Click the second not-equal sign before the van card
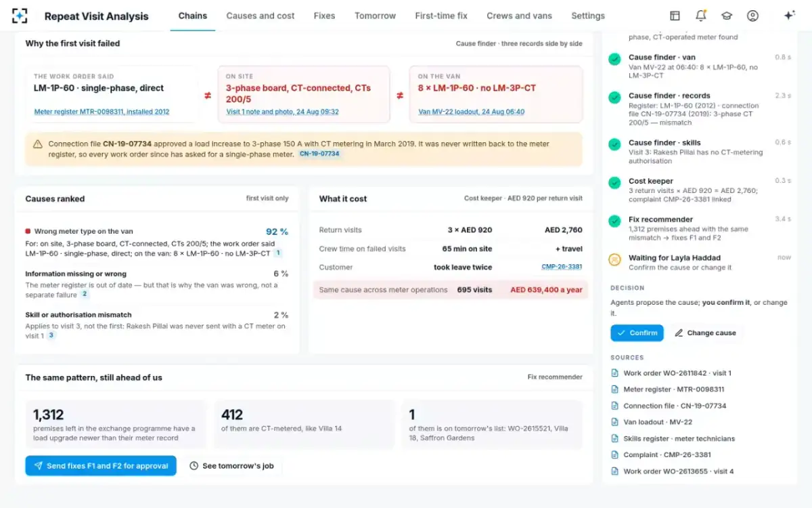 tap(400, 96)
